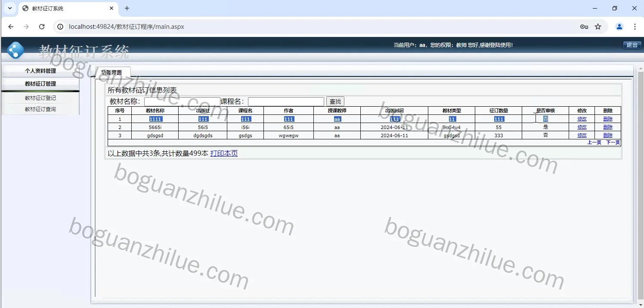Image resolution: width=644 pixels, height=308 pixels.
Task: Expand 个人资料管理 menu section
Action: pos(40,71)
